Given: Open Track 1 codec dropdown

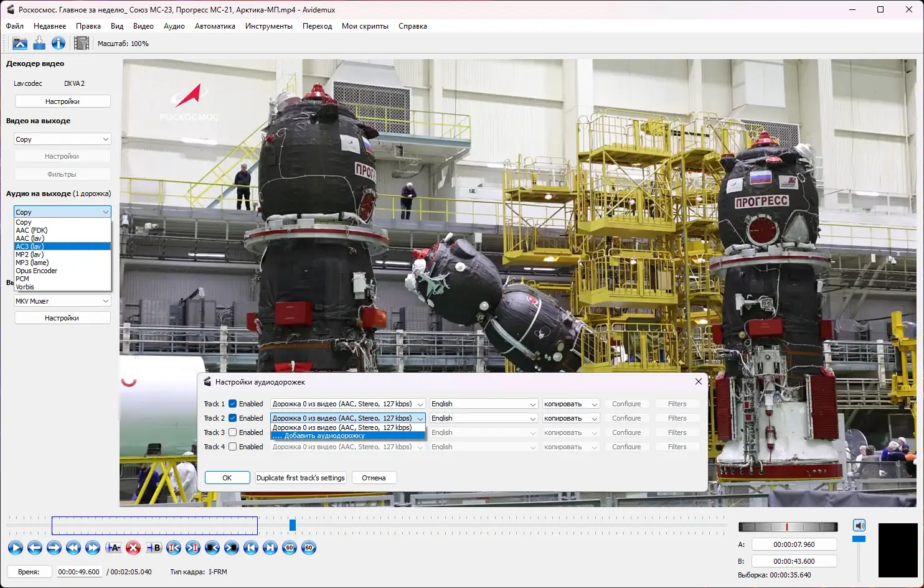Looking at the screenshot, I should click(571, 404).
